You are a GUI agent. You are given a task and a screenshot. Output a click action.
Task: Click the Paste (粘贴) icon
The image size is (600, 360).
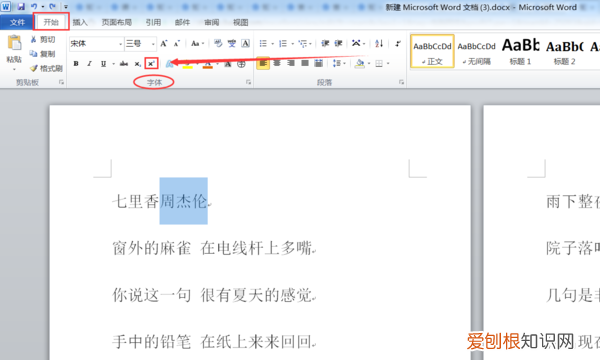(x=14, y=43)
